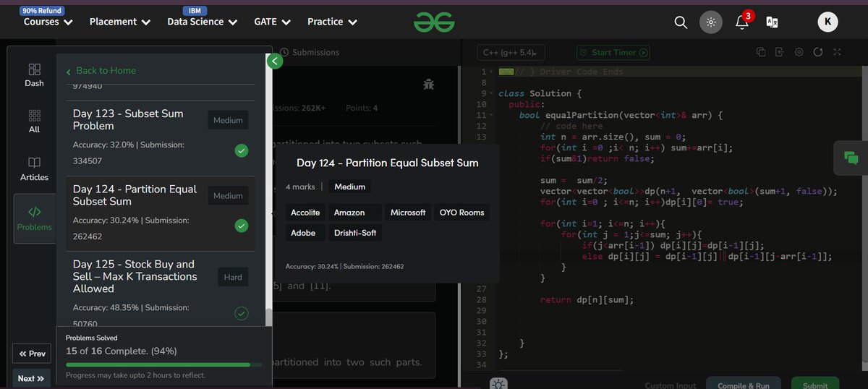The image size is (868, 389).
Task: Open C++ language selector dropdown
Action: click(511, 52)
